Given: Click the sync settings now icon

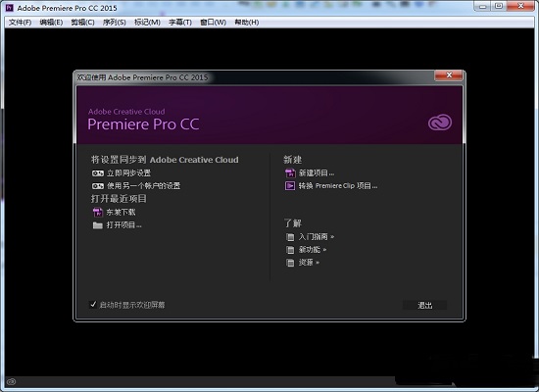Looking at the screenshot, I should coord(98,173).
